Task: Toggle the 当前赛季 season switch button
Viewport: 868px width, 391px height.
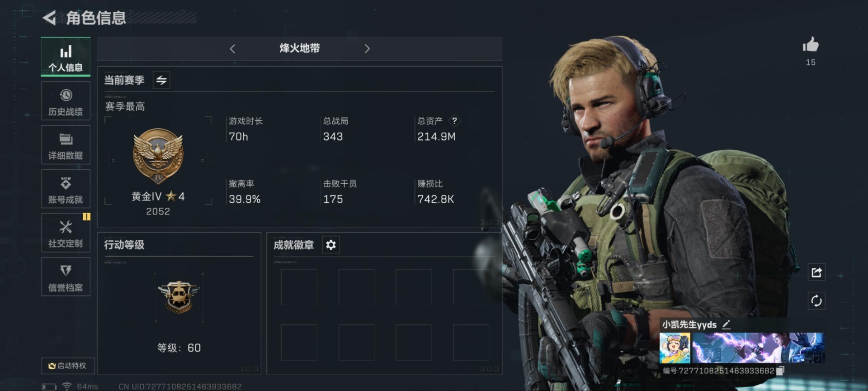Action: coord(161,80)
